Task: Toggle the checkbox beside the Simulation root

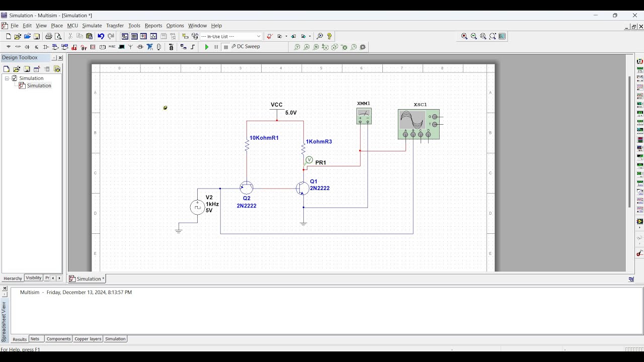Action: click(15, 78)
